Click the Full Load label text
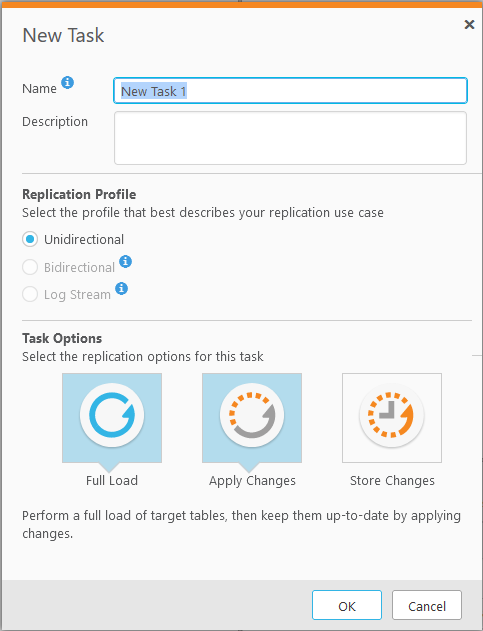 pyautogui.click(x=112, y=480)
